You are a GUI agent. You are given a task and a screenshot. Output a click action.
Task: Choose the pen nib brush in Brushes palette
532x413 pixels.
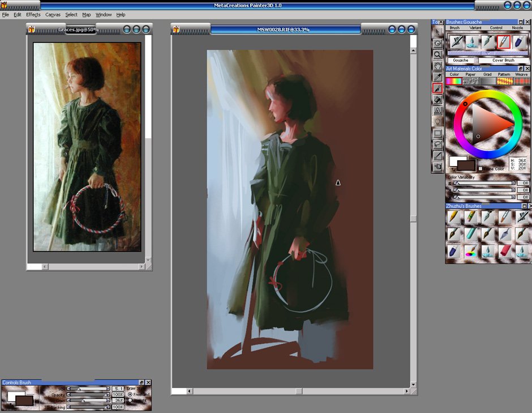[x=487, y=42]
